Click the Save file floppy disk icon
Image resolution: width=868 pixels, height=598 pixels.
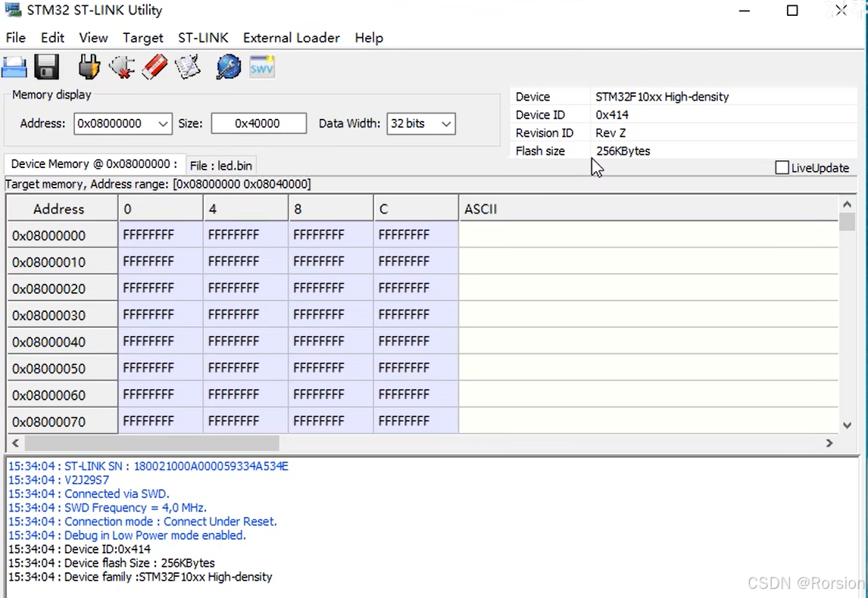click(x=47, y=67)
